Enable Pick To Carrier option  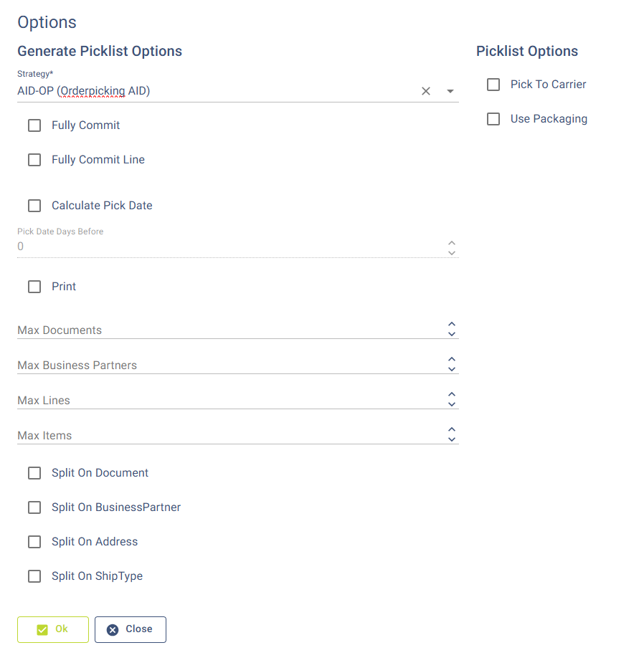(493, 85)
